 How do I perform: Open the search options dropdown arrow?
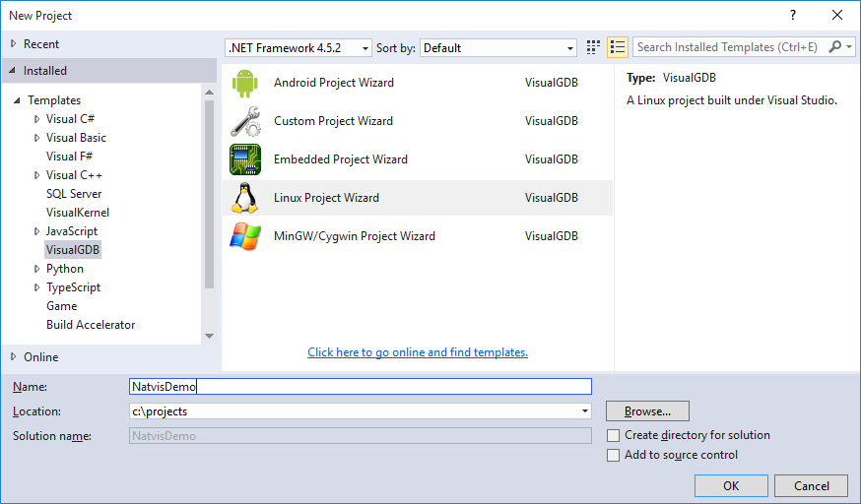tap(849, 47)
